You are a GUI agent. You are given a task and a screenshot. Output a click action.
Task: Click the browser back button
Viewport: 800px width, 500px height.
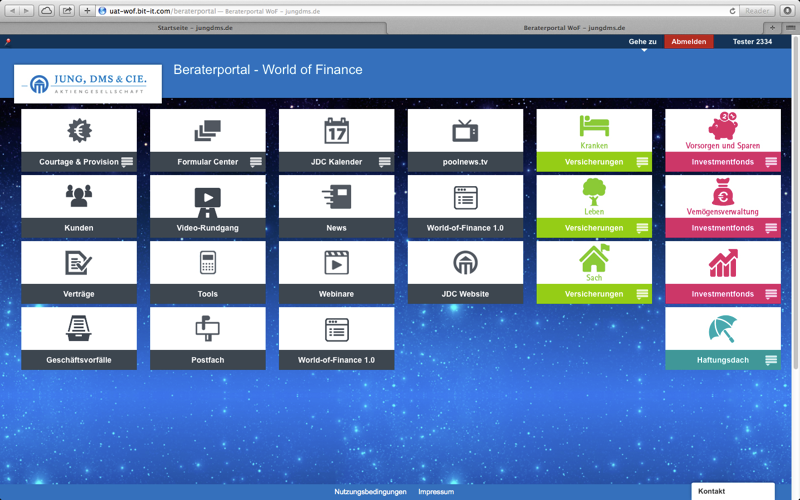pos(13,11)
